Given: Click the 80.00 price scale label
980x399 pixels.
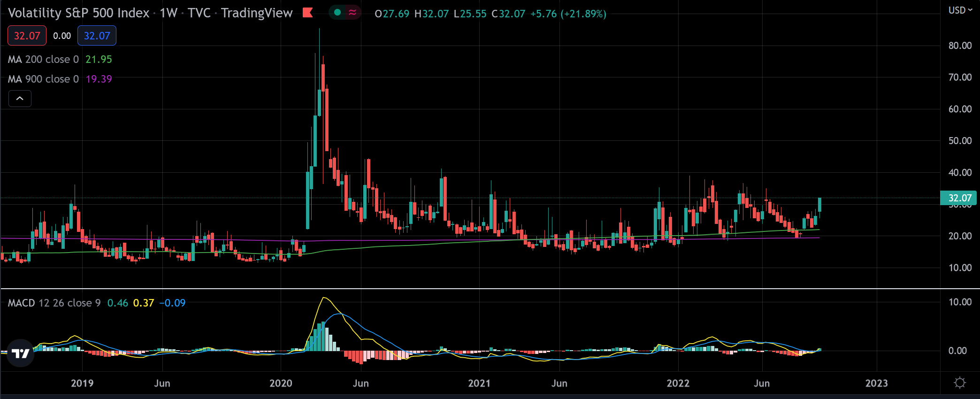Looking at the screenshot, I should (960, 46).
